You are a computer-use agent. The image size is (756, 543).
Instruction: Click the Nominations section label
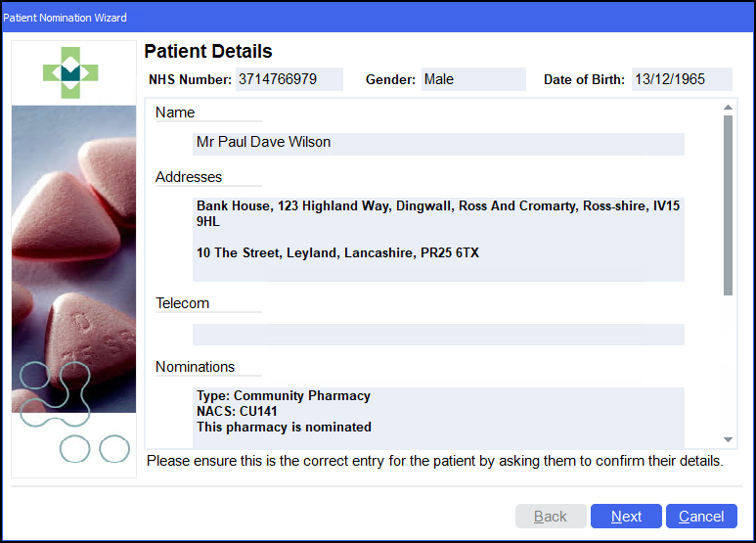[196, 367]
